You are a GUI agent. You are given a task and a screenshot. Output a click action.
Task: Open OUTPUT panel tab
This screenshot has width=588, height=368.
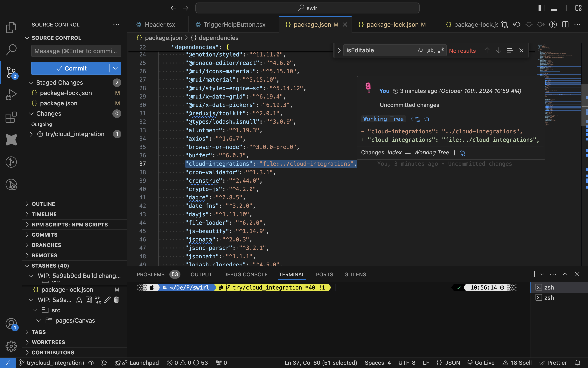coord(201,274)
